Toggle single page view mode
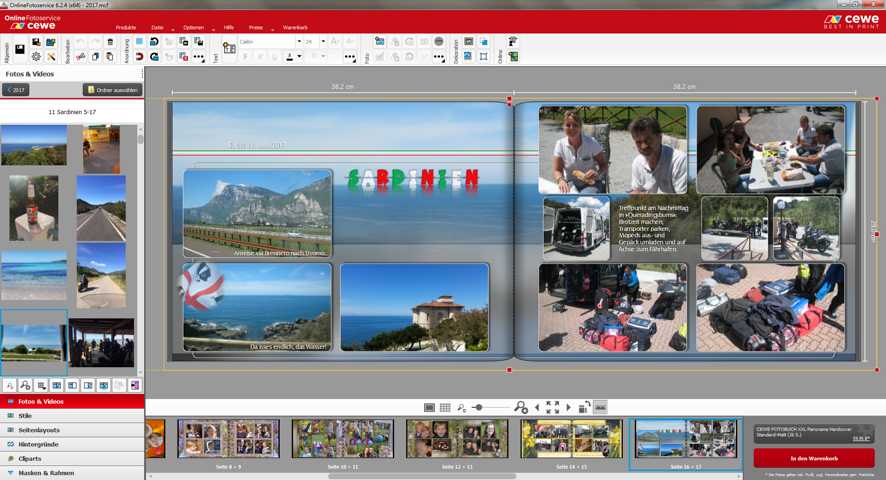886x480 pixels. [x=429, y=407]
